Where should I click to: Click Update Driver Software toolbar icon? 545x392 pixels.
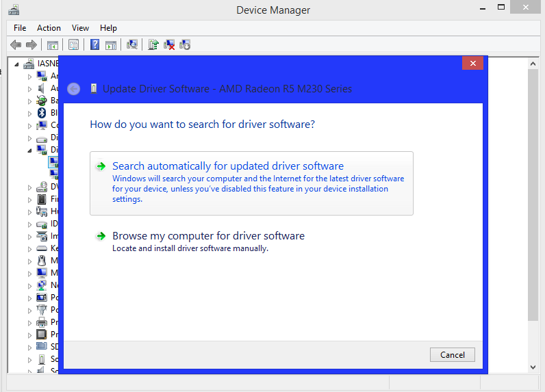point(153,45)
